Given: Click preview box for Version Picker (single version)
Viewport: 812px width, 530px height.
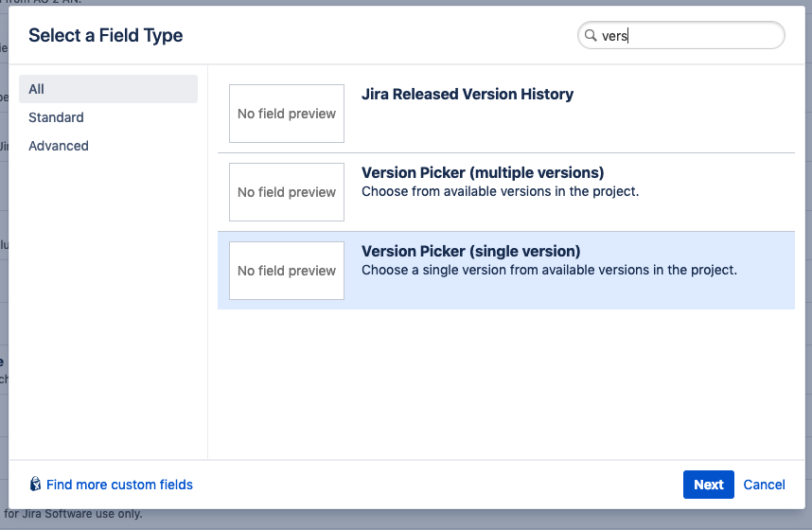Looking at the screenshot, I should [x=287, y=271].
